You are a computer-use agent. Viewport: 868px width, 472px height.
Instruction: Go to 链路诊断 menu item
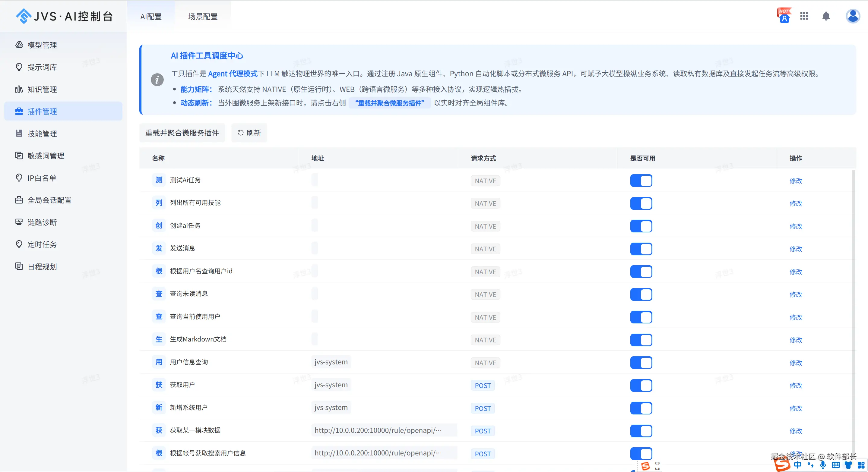pos(42,222)
